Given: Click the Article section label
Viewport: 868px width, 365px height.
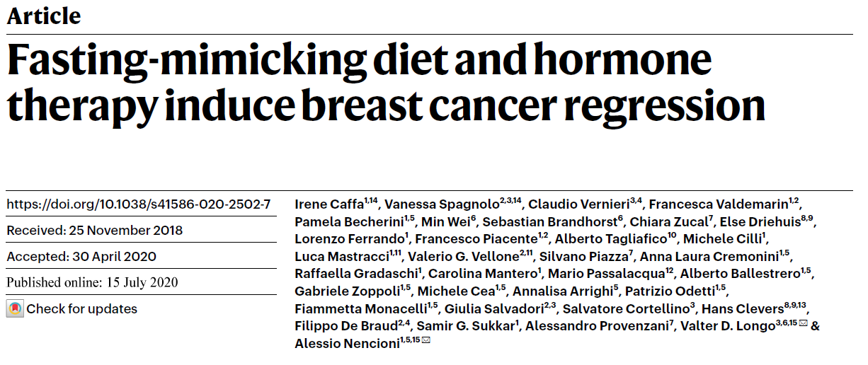Looking at the screenshot, I should pyautogui.click(x=44, y=16).
